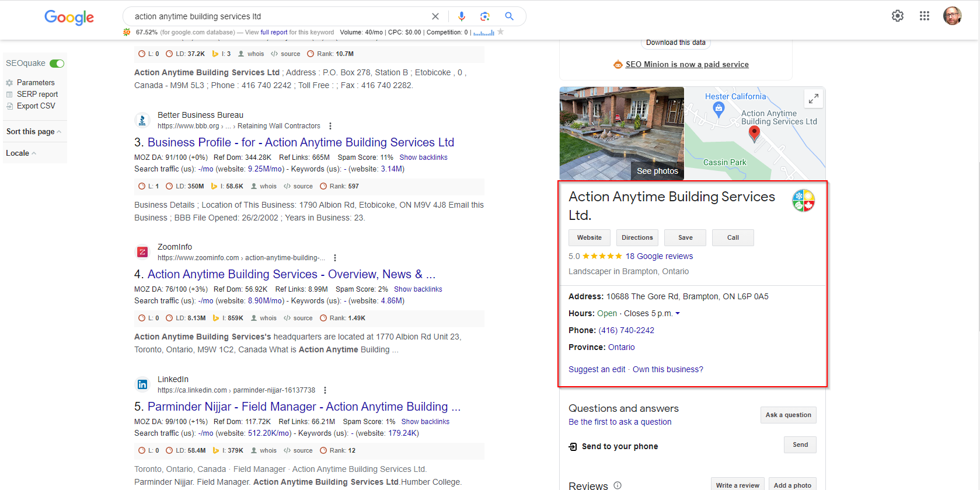Viewport: 980px width, 490px height.
Task: Click the Google logo
Action: click(69, 17)
